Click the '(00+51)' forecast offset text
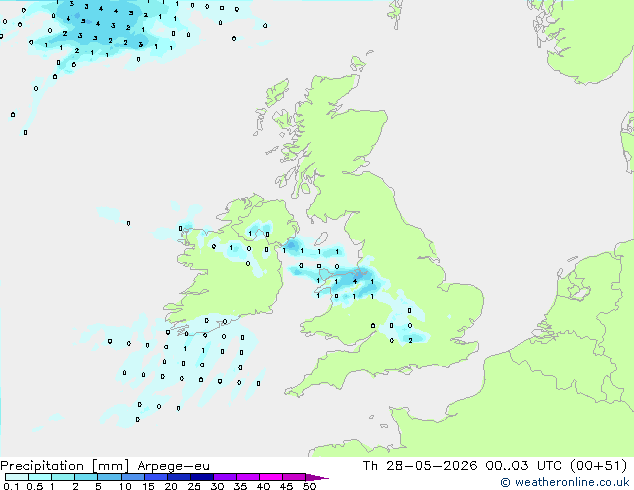The height and width of the screenshot is (490, 634). 598,466
